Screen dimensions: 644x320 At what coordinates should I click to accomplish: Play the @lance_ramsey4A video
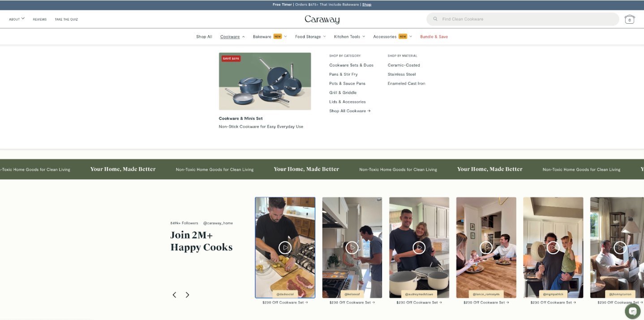(486, 247)
